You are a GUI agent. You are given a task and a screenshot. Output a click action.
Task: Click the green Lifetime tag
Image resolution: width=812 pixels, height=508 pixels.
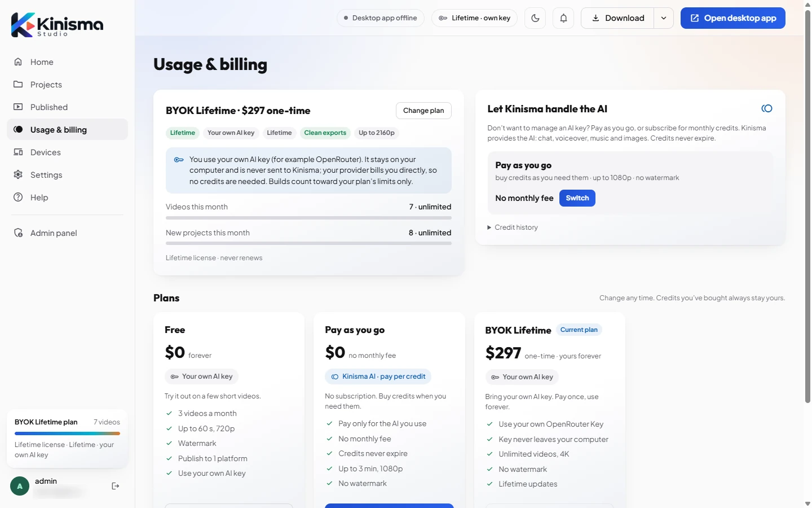click(183, 133)
